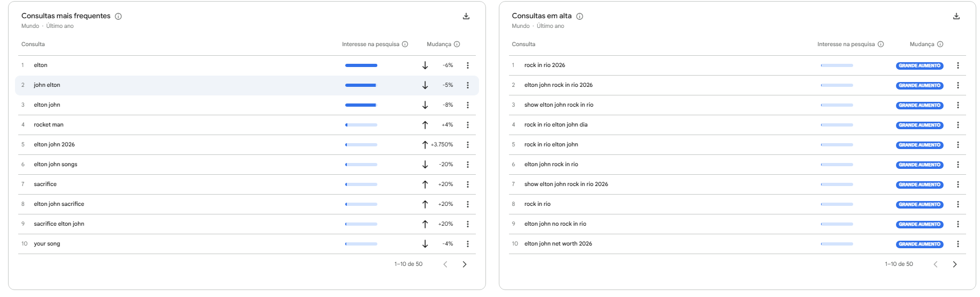The height and width of the screenshot is (297, 980).
Task: Open the query 'elton'
Action: tap(41, 65)
